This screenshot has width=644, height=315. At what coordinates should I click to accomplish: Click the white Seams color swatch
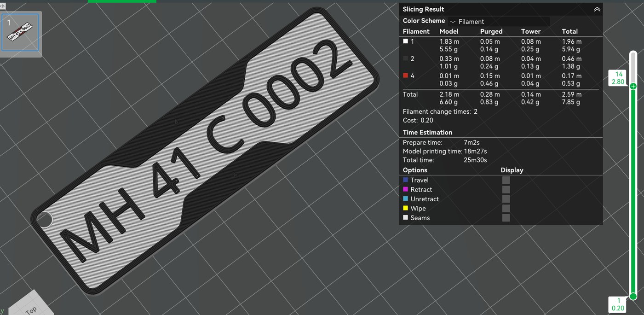[x=405, y=218]
